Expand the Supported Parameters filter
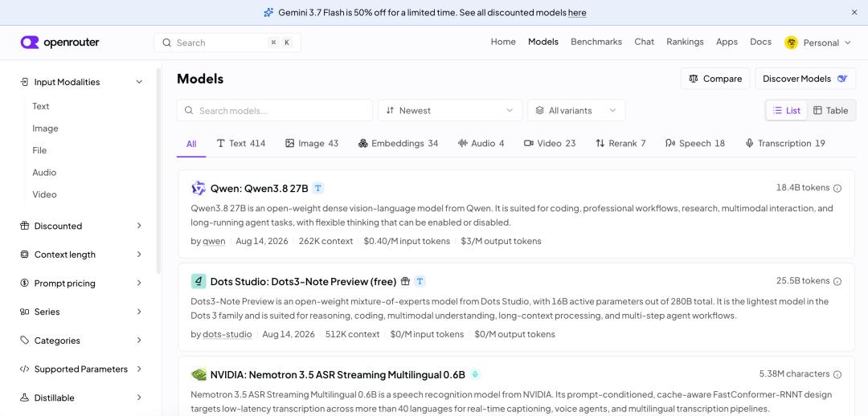Screen dimensions: 868x416 [x=81, y=369]
